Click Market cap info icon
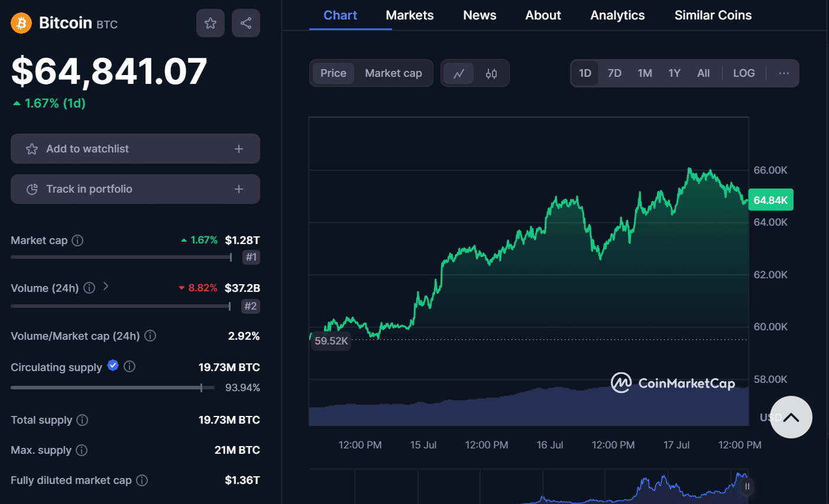Viewport: 829px width, 504px height. tap(77, 240)
